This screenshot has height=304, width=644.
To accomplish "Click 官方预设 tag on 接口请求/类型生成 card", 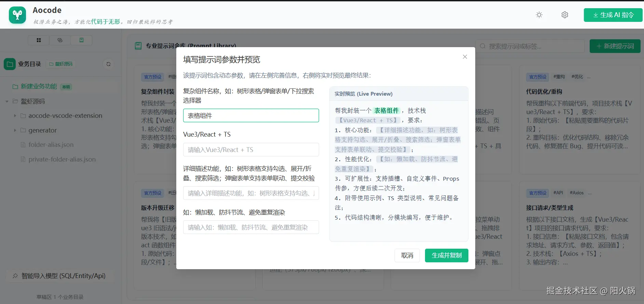I will coord(538,193).
